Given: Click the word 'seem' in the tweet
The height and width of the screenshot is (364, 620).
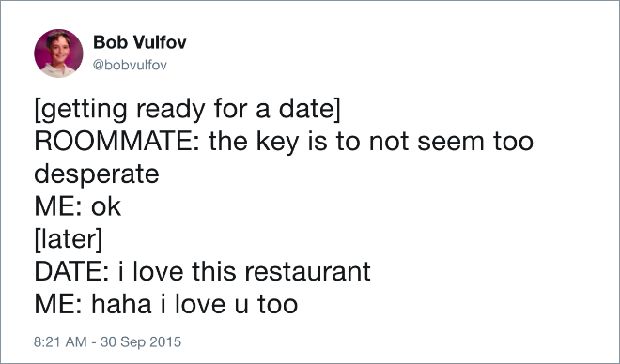Looking at the screenshot, I should pyautogui.click(x=451, y=142).
